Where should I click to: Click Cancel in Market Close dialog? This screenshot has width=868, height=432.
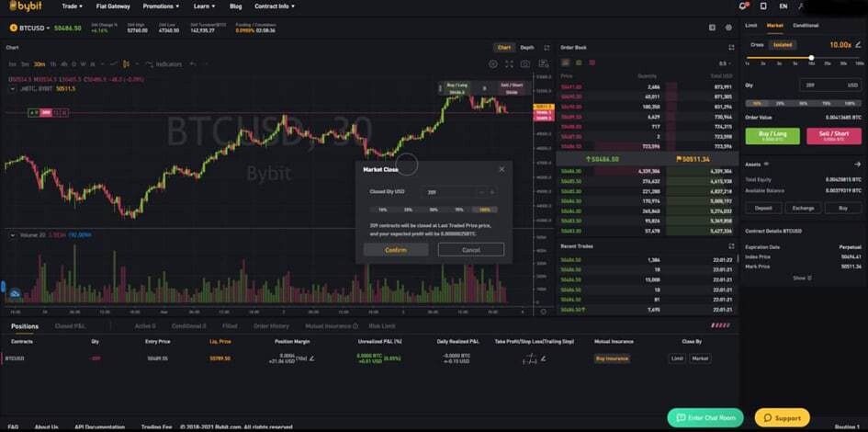point(471,250)
